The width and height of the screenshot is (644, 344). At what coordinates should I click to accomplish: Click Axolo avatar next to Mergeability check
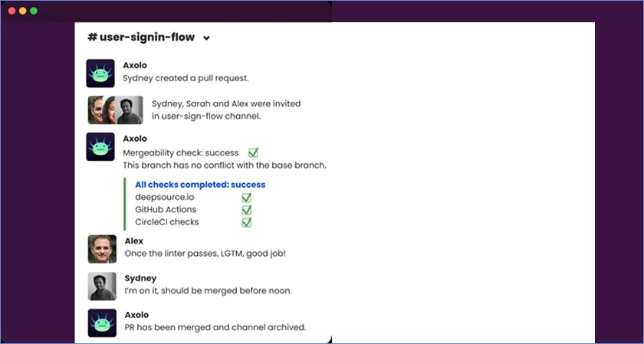[100, 146]
